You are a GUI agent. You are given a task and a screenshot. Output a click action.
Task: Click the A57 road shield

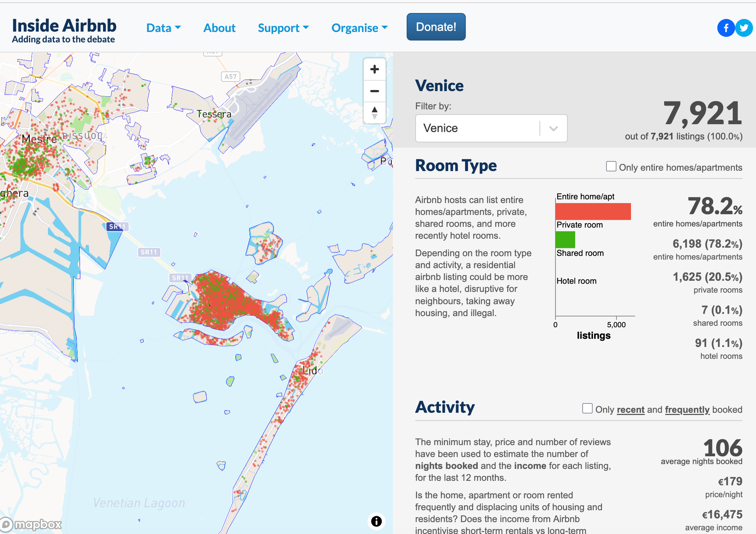point(230,77)
